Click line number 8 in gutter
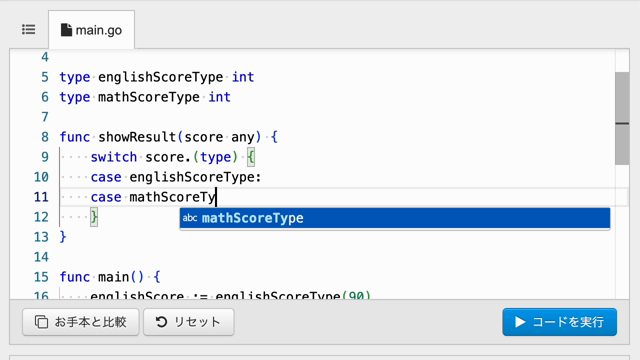The image size is (640, 360). (44, 137)
